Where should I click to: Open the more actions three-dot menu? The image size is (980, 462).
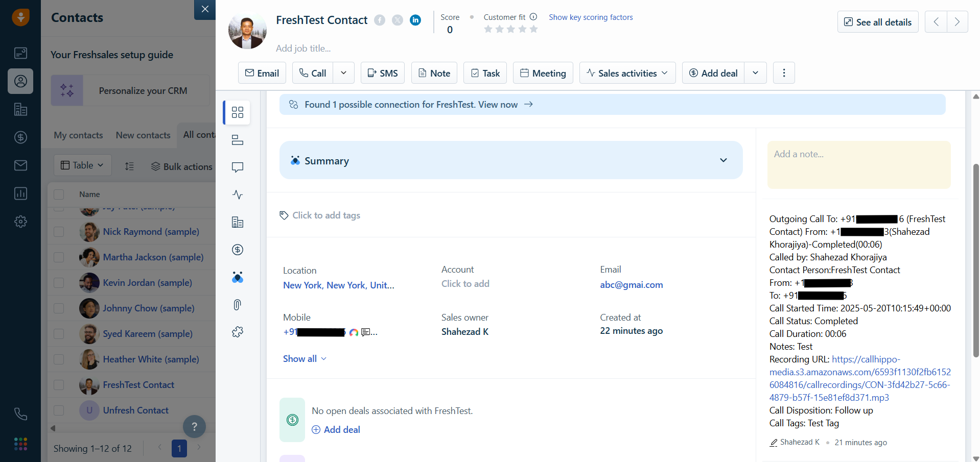coord(784,73)
